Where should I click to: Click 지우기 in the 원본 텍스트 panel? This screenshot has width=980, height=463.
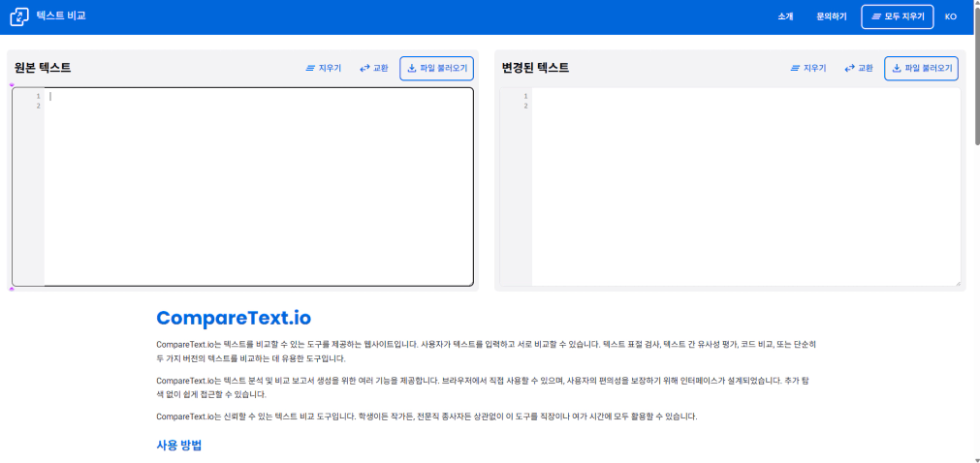(x=323, y=68)
